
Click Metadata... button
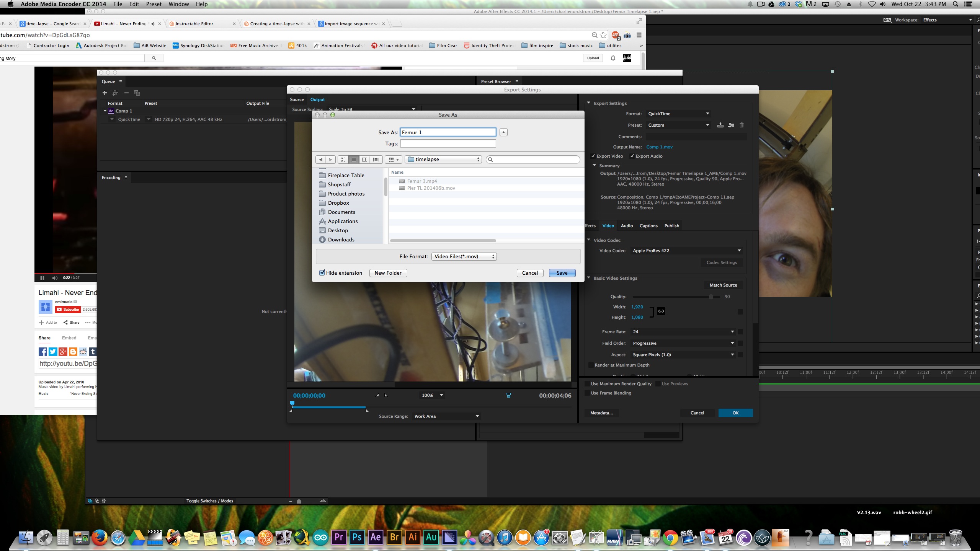tap(601, 413)
